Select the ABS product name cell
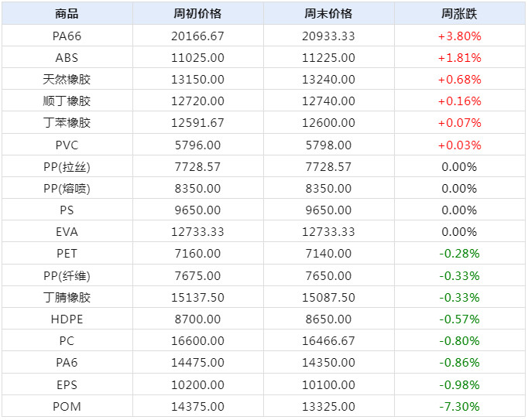Image resolution: width=528 pixels, height=420 pixels. click(x=67, y=58)
